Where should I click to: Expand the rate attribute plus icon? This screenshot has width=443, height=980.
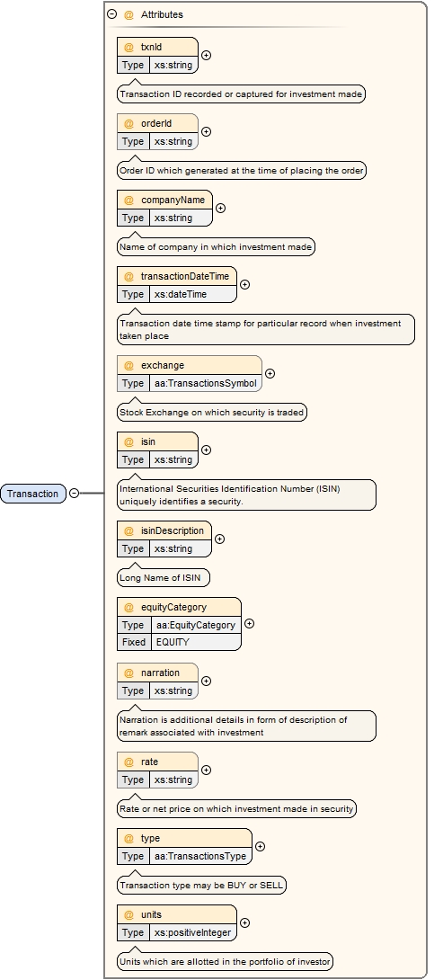coord(206,770)
